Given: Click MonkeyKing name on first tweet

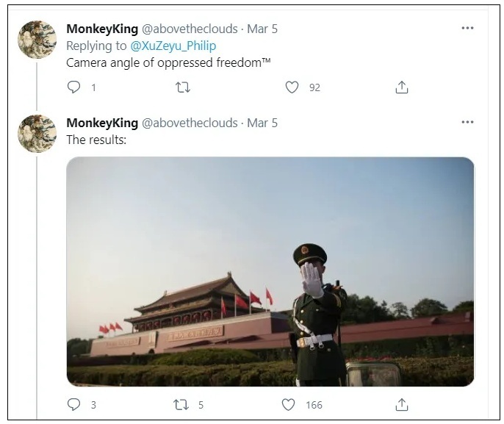Looking at the screenshot, I should pyautogui.click(x=101, y=29).
